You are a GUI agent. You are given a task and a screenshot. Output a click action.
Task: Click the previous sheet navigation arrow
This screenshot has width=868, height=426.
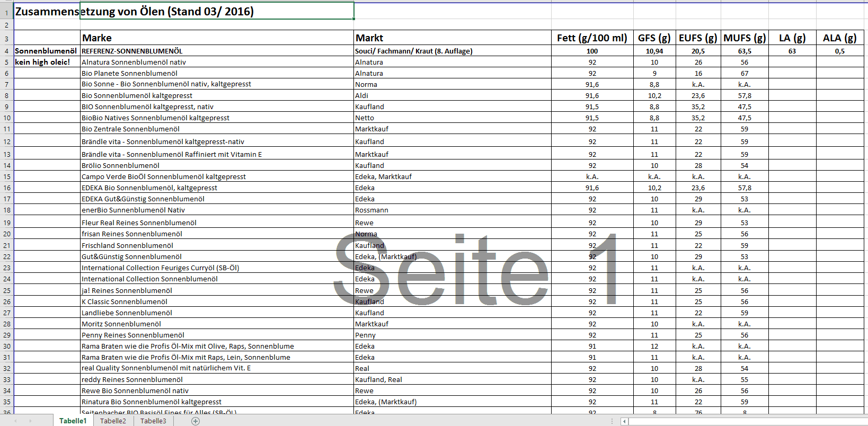point(15,421)
